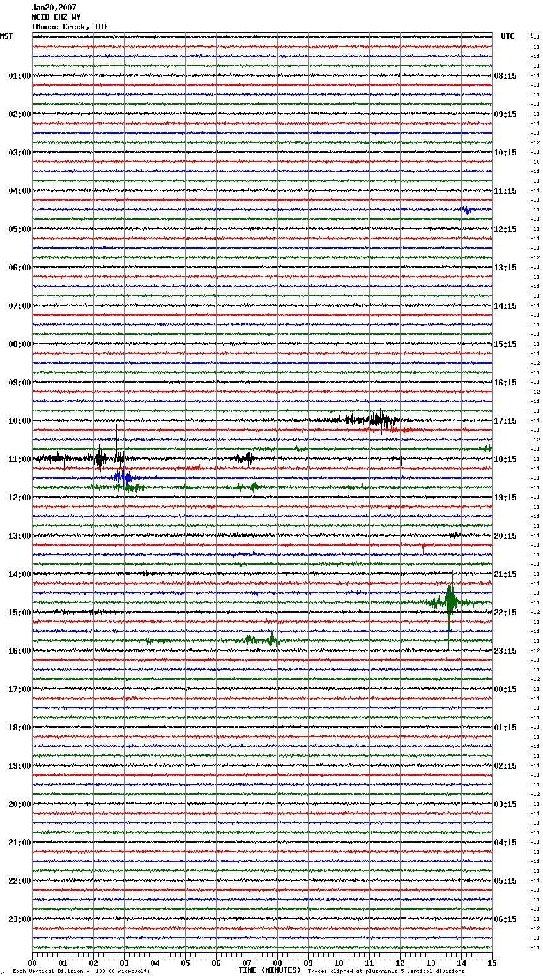Screen dimensions: 543x980
Task: Select the "08:00" MST time label
Action: (x=20, y=344)
